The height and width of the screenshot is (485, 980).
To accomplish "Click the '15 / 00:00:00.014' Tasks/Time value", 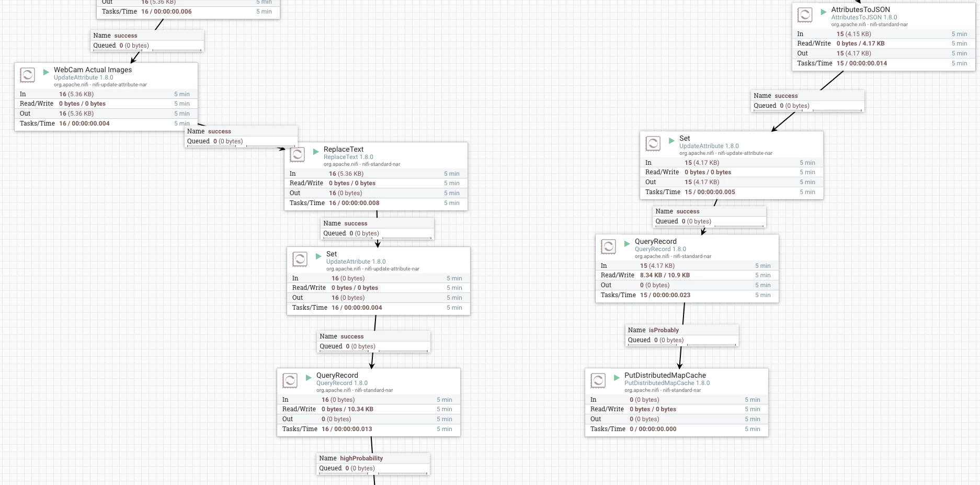I will tap(862, 63).
